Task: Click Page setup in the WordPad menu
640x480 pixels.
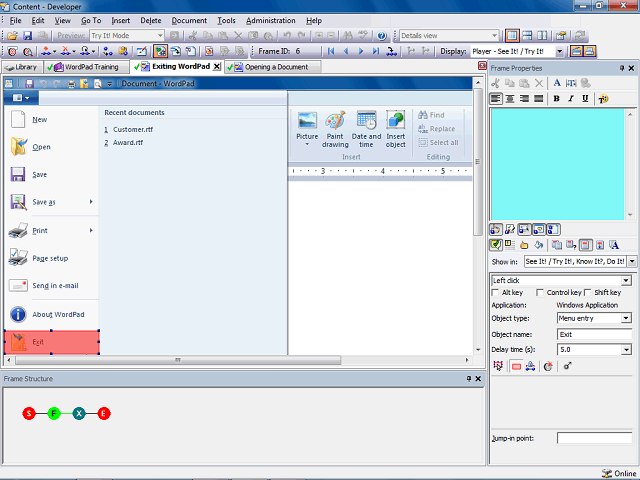Action: point(50,258)
